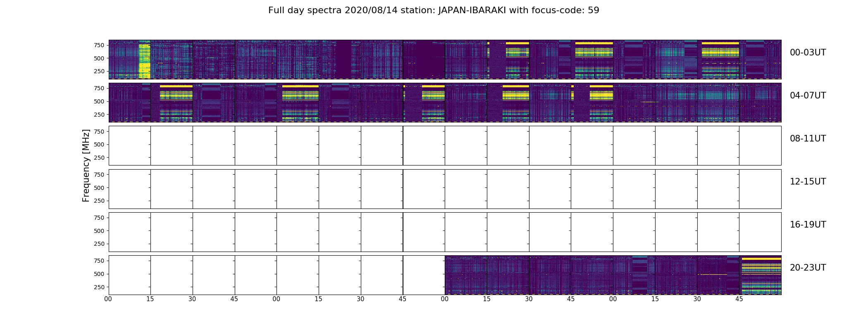Click the "08-11UT" row label
Image resolution: width=868 pixels, height=331 pixels.
pyautogui.click(x=808, y=139)
